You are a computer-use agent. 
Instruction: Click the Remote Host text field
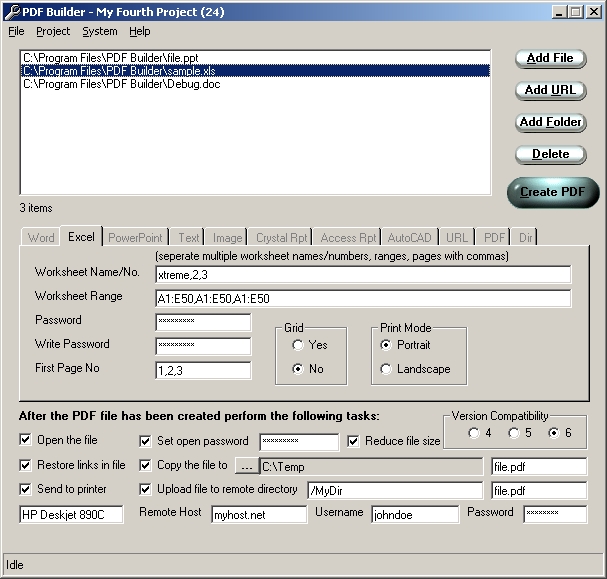click(x=258, y=515)
